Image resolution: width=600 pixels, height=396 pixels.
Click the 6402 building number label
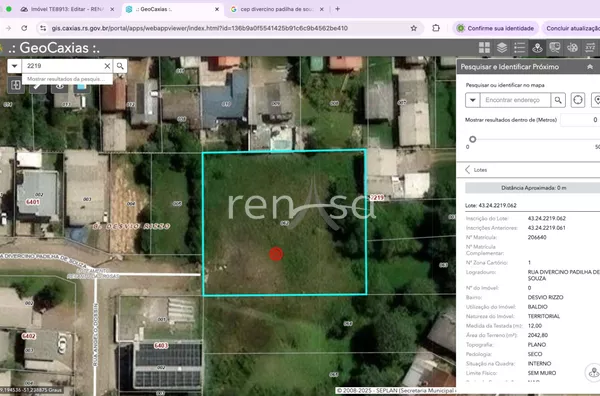tap(29, 336)
